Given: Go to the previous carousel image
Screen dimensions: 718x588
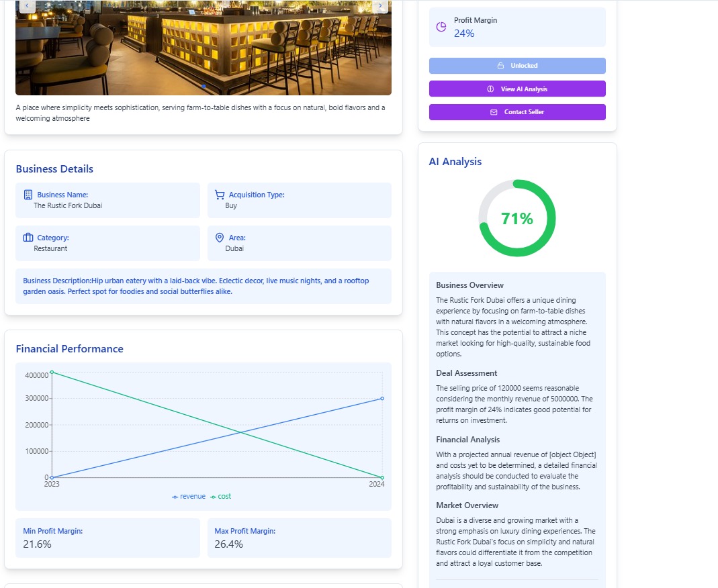Looking at the screenshot, I should 27,5.
